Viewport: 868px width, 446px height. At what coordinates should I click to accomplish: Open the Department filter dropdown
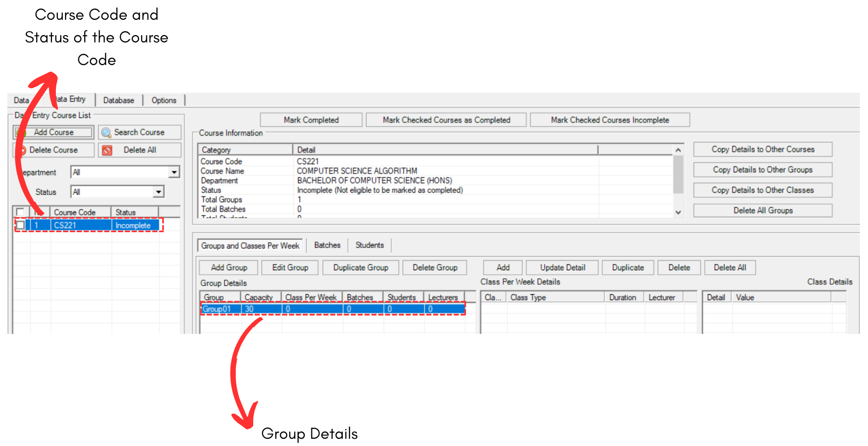click(x=174, y=172)
